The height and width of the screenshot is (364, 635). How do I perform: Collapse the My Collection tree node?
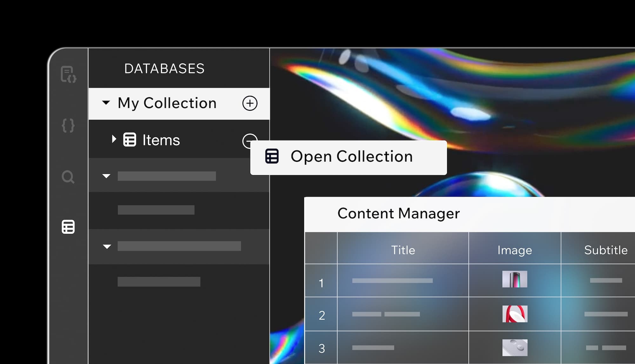point(106,103)
